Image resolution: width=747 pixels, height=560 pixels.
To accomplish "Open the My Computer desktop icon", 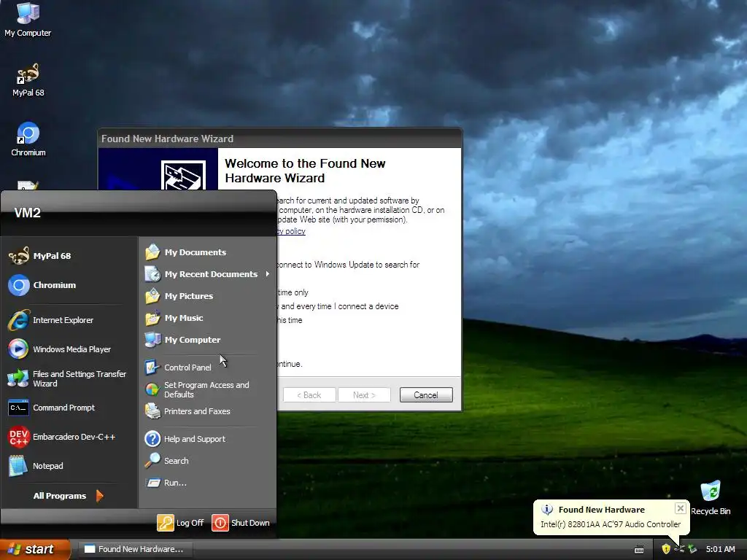I will [x=28, y=20].
